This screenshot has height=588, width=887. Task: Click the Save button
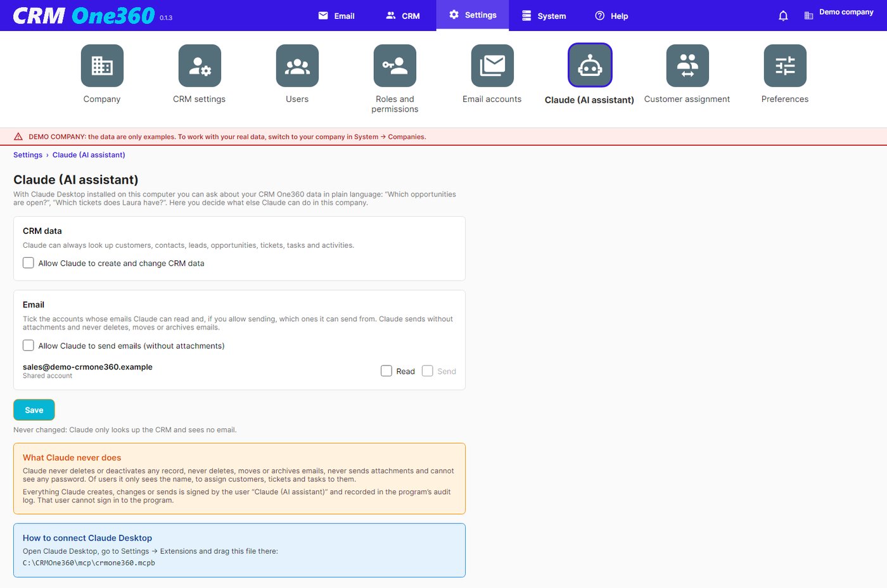34,410
